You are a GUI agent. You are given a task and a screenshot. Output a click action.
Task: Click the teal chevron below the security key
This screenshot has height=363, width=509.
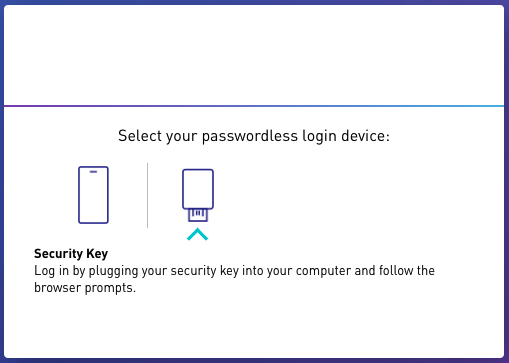197,234
